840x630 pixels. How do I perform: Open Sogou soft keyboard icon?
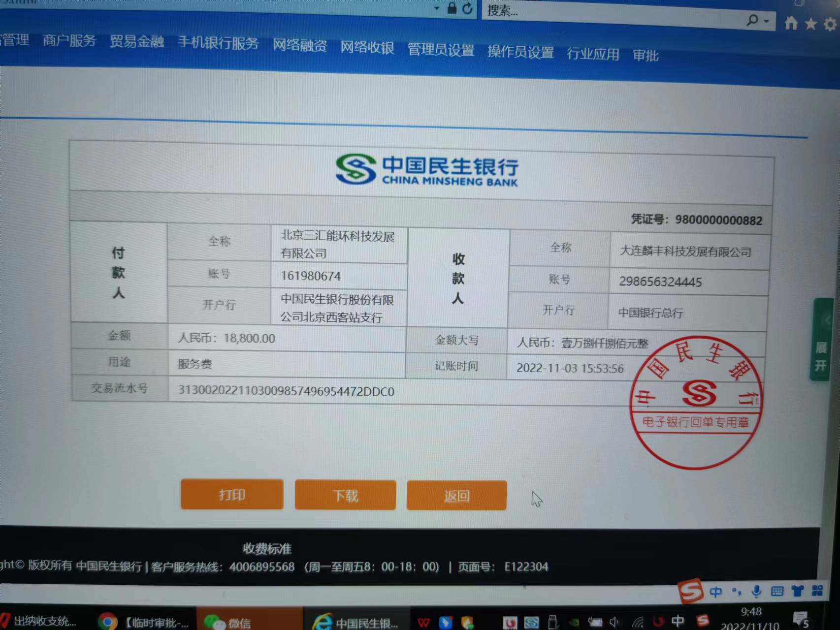tap(777, 591)
